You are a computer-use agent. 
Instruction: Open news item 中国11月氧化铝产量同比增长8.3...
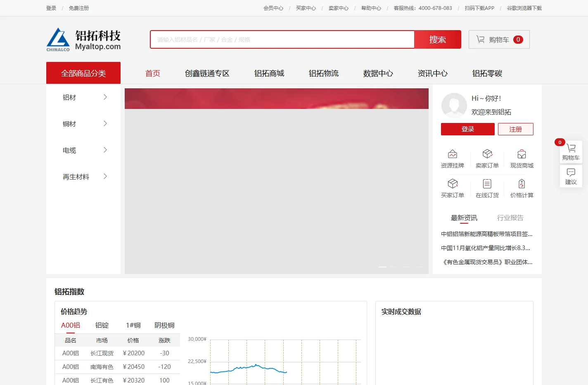coord(486,248)
